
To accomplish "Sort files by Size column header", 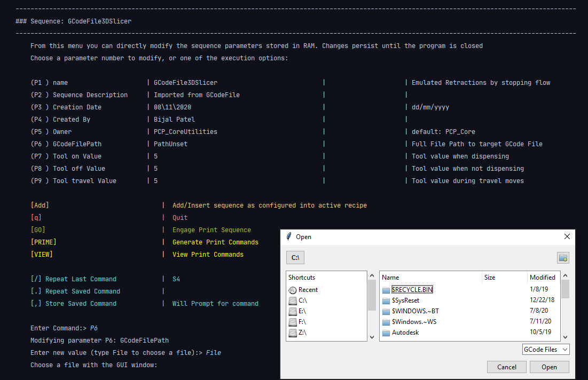I will click(x=504, y=278).
